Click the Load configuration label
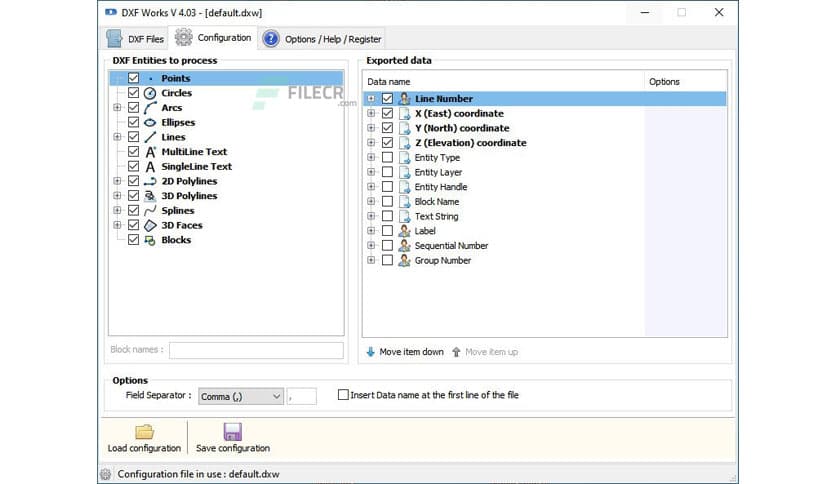Image resolution: width=836 pixels, height=484 pixels. (144, 448)
